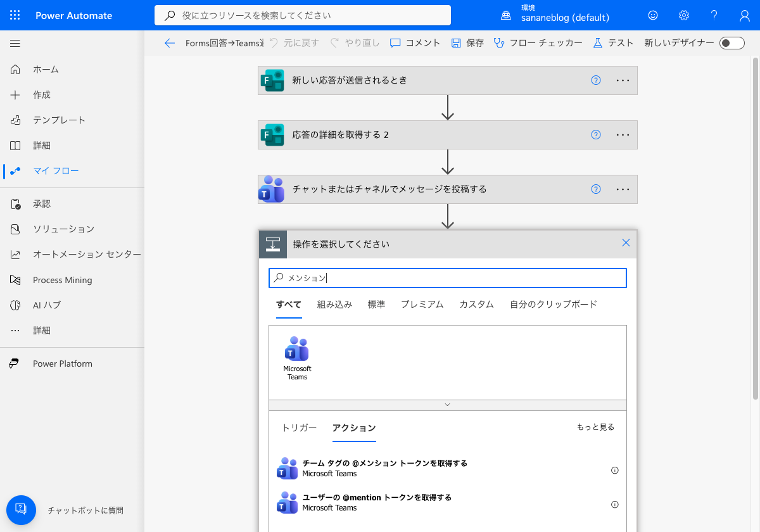Close the 操作を選択してください panel

click(x=626, y=243)
